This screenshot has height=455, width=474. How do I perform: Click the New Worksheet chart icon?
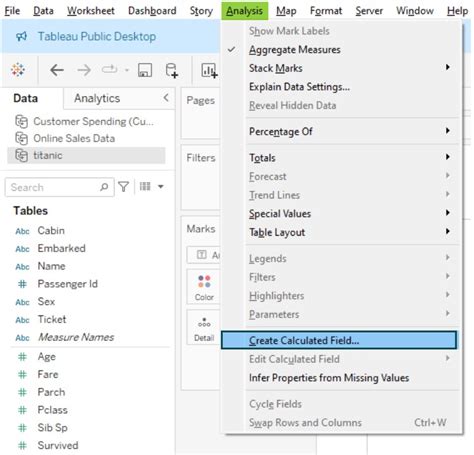coord(209,70)
